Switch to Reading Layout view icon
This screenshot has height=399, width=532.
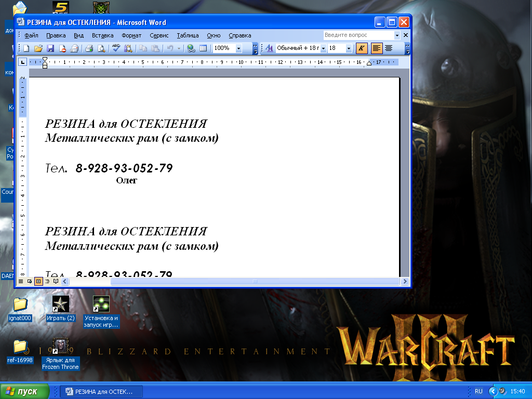[x=56, y=281]
